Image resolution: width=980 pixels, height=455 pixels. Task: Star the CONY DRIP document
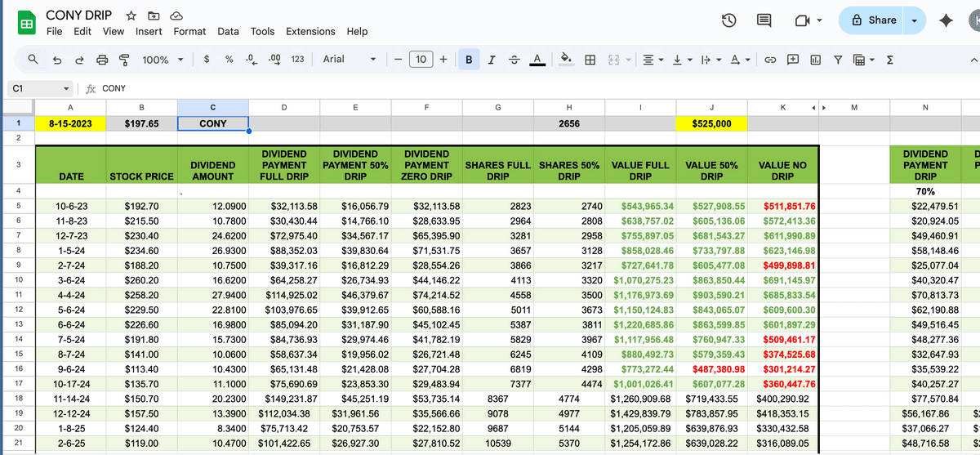[131, 16]
